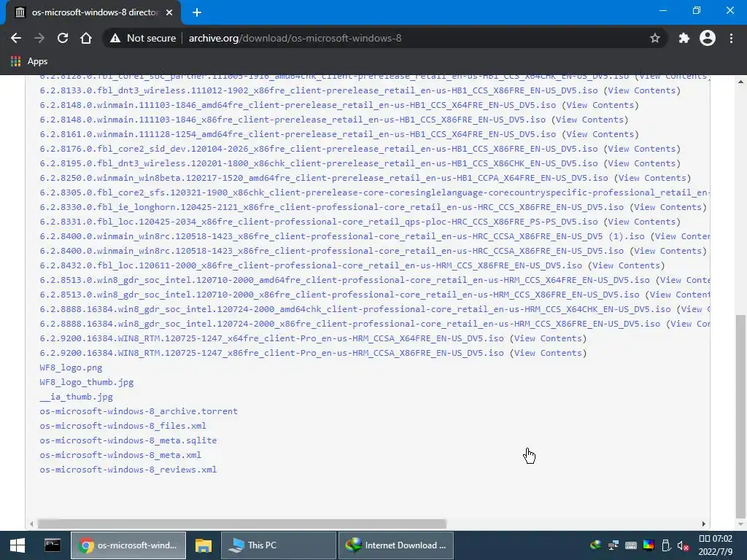Close the os-microsoft-windows-8 tab
Screen dimensions: 747x560
tap(169, 12)
